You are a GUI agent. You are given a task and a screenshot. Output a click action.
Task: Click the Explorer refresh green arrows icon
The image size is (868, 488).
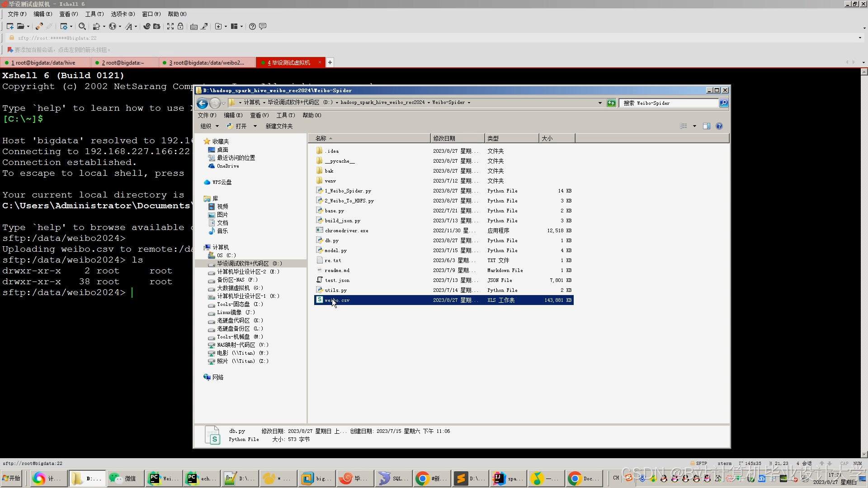click(x=611, y=103)
